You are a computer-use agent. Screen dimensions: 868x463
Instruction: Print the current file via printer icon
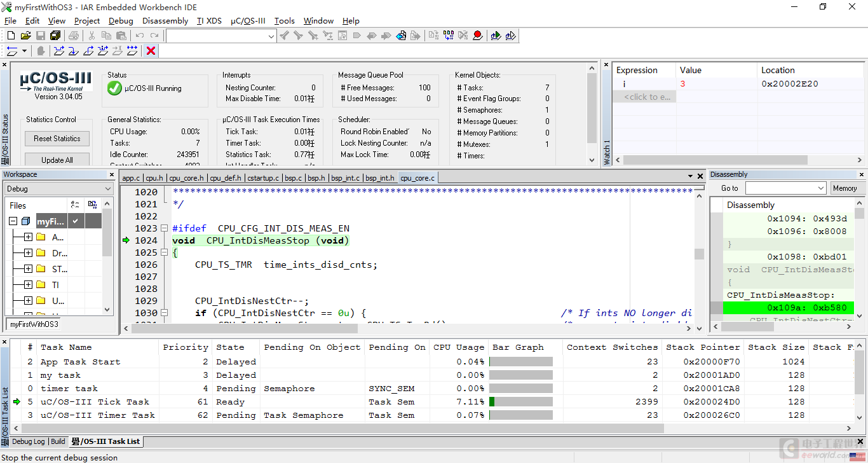click(74, 36)
